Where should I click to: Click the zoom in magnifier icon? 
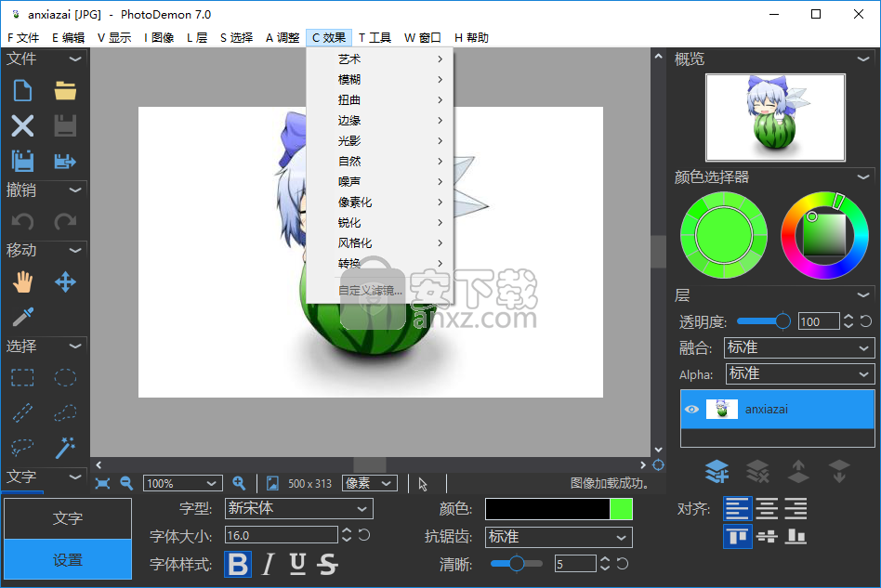(240, 483)
